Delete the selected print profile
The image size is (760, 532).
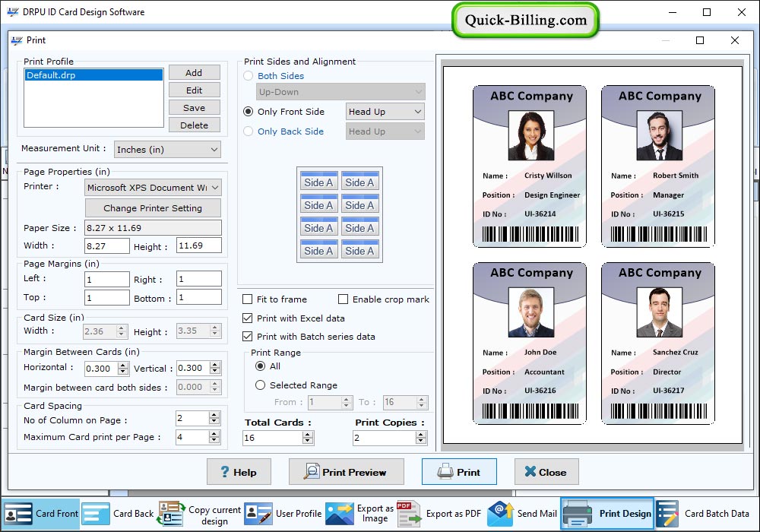click(x=195, y=125)
